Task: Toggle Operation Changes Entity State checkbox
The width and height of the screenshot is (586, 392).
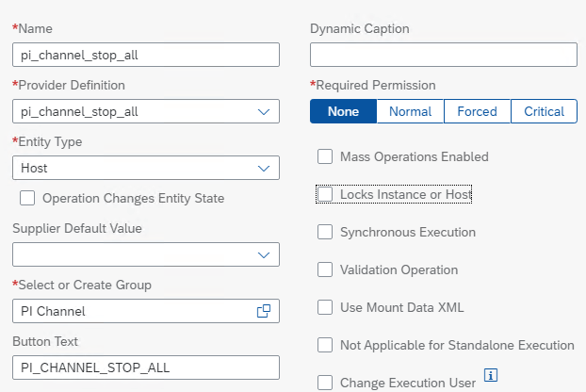Action: tap(27, 198)
